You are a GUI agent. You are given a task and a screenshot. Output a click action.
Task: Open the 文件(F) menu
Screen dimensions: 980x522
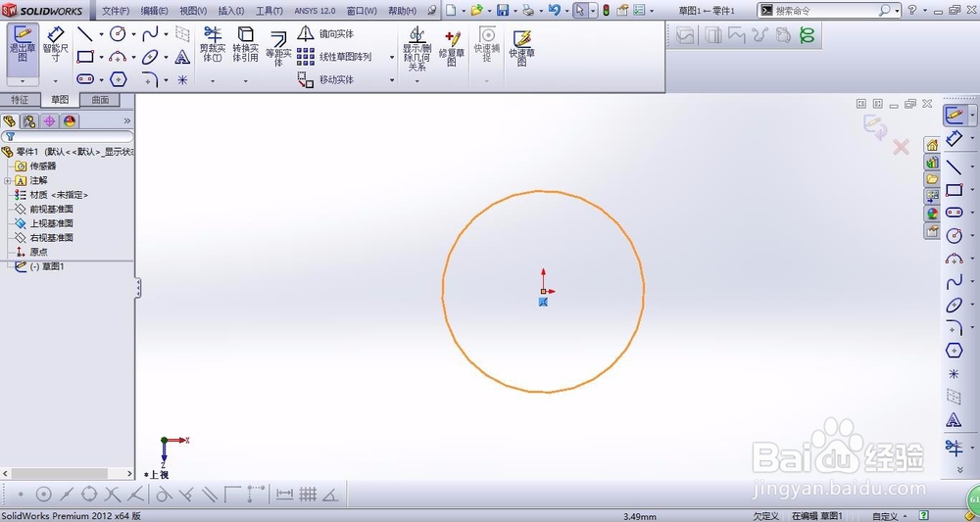point(116,11)
